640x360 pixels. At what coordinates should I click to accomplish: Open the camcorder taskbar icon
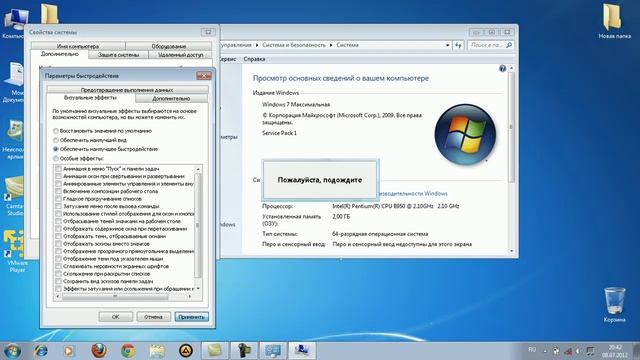(244, 351)
